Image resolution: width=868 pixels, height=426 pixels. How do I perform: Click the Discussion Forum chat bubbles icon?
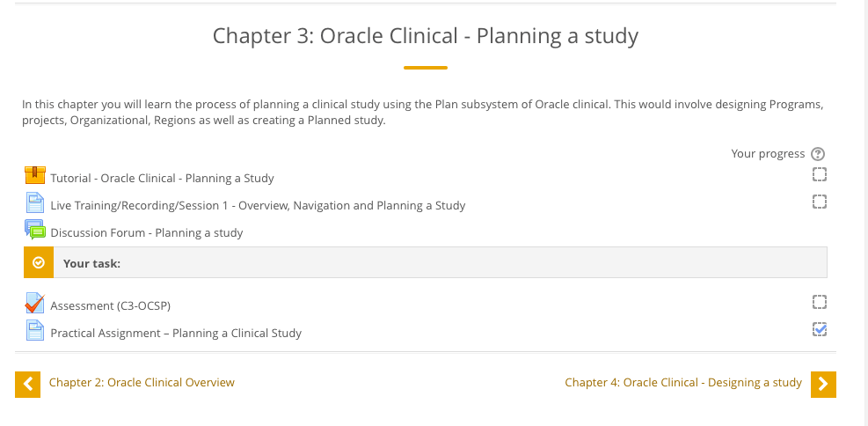tap(35, 230)
